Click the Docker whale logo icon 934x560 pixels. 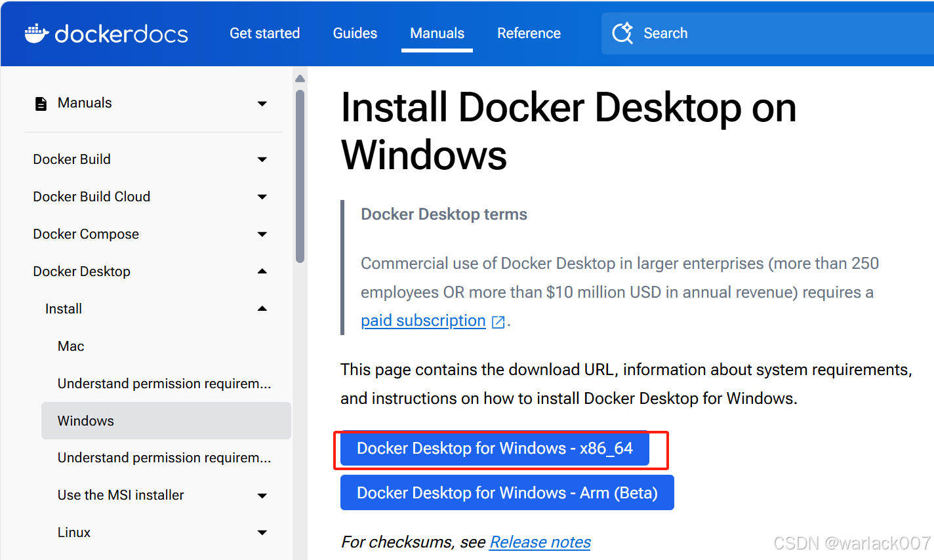point(37,33)
